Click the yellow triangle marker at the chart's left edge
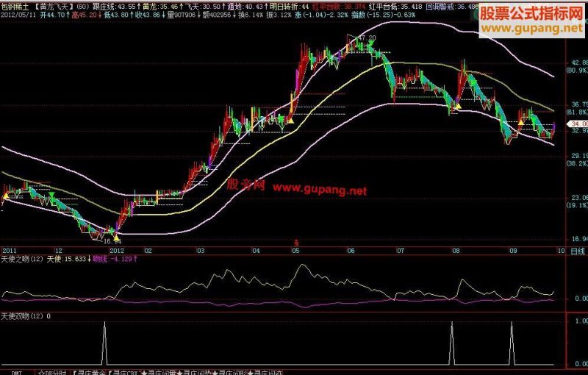Image resolution: width=588 pixels, height=375 pixels. coord(6,196)
